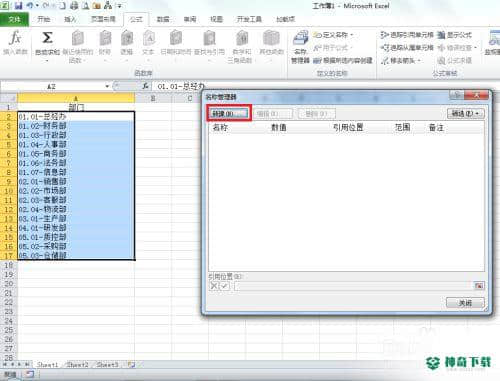Select column A header
This screenshot has width=500, height=381.
pyautogui.click(x=76, y=98)
